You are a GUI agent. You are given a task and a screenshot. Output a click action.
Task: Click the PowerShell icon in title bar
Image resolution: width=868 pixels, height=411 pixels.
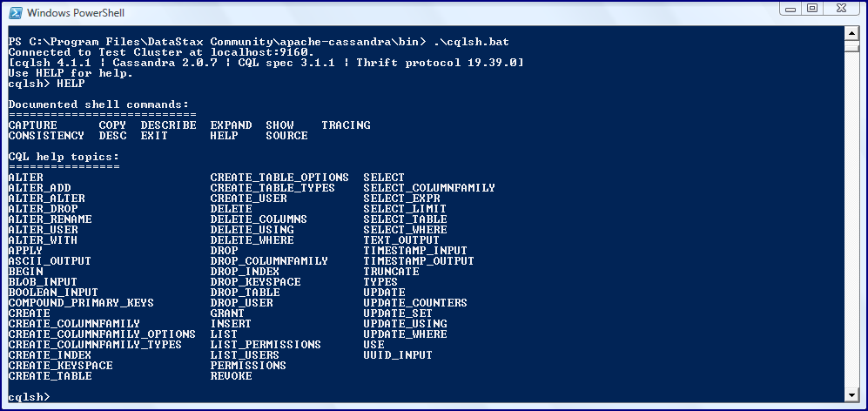pyautogui.click(x=14, y=12)
